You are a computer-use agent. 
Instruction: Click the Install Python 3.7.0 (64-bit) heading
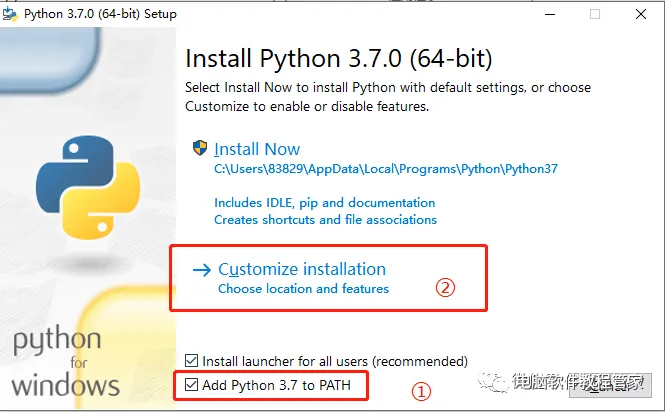[339, 58]
